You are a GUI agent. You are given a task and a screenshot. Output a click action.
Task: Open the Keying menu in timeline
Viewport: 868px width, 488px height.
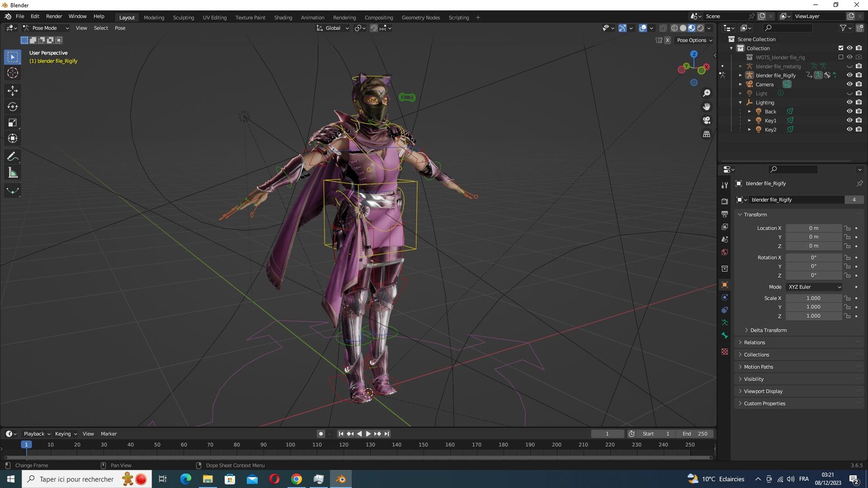click(x=66, y=434)
